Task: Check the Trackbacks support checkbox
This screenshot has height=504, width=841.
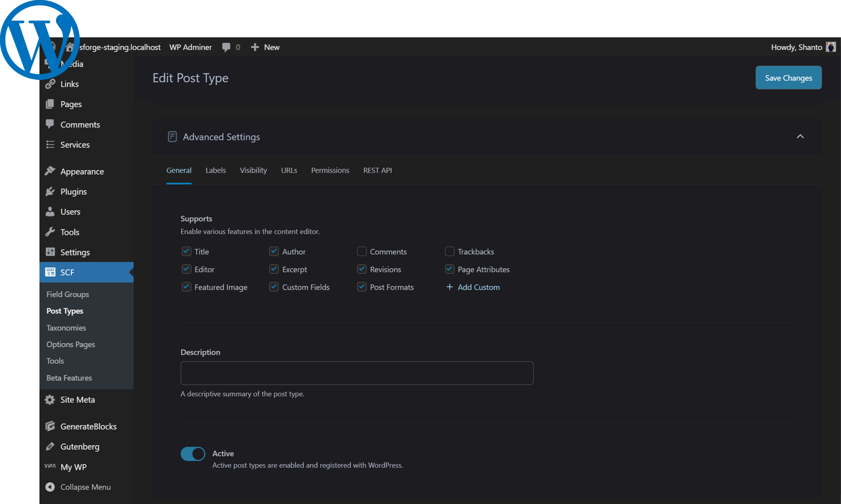Action: click(450, 251)
